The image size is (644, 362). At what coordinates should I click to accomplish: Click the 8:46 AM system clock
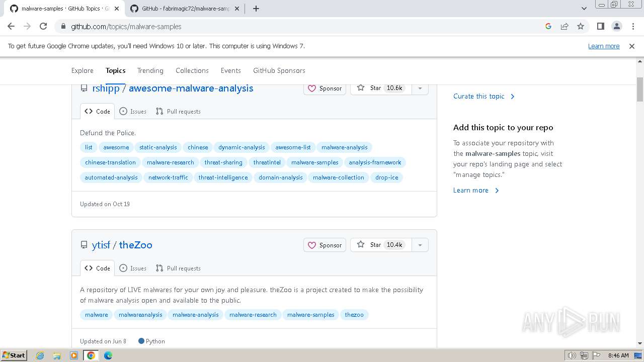point(618,355)
